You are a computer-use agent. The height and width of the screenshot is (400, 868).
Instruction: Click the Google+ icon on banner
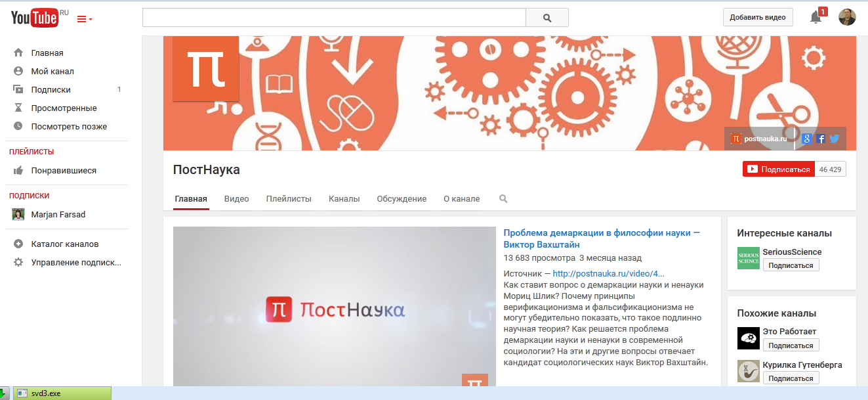(806, 139)
